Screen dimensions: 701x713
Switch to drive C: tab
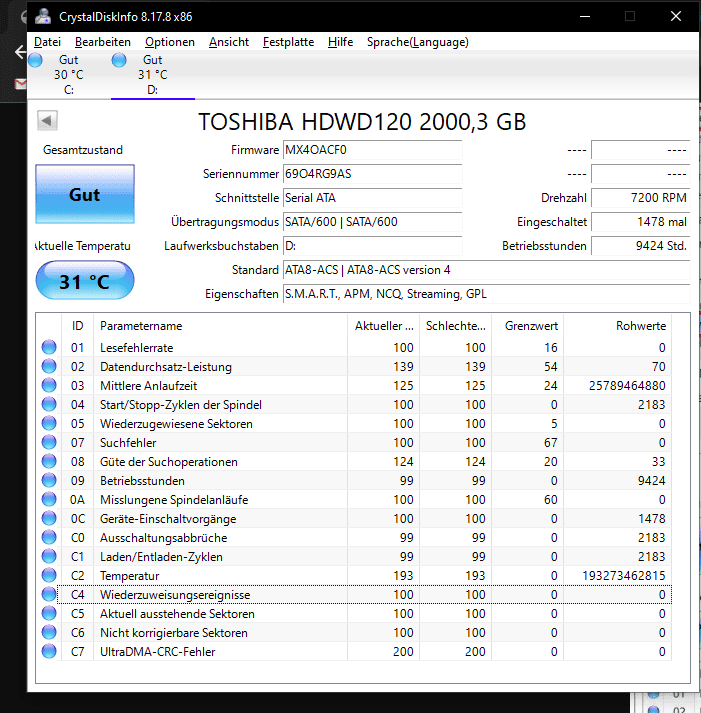(x=69, y=75)
